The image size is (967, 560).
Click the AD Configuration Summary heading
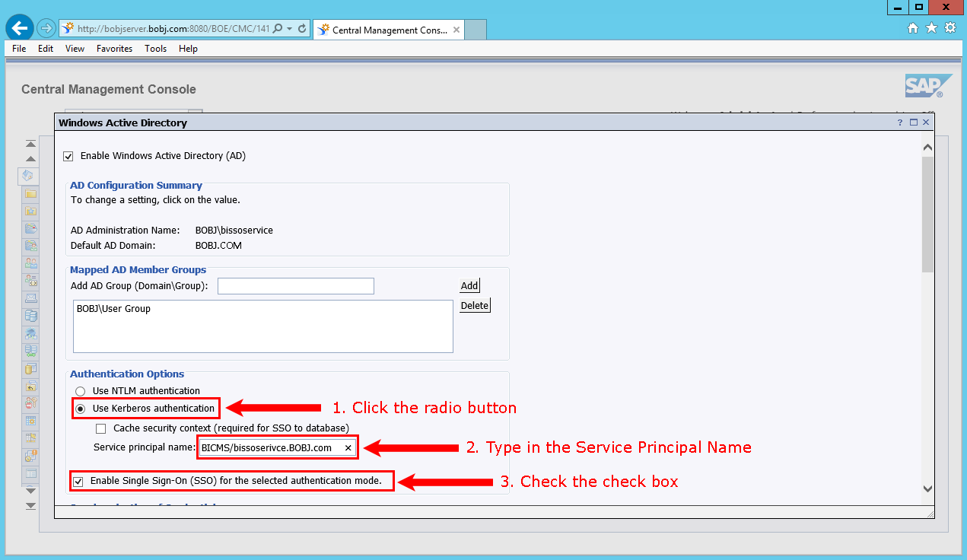coord(136,186)
